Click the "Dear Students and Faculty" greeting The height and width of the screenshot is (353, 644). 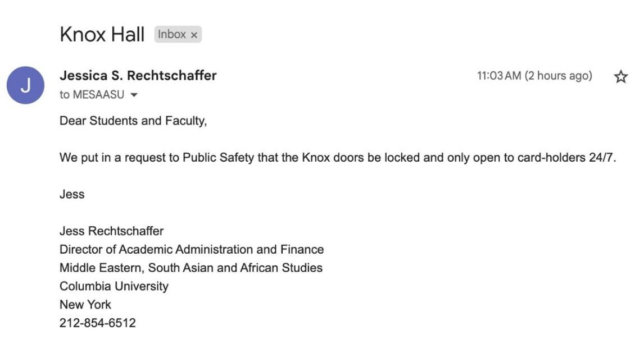coord(133,121)
